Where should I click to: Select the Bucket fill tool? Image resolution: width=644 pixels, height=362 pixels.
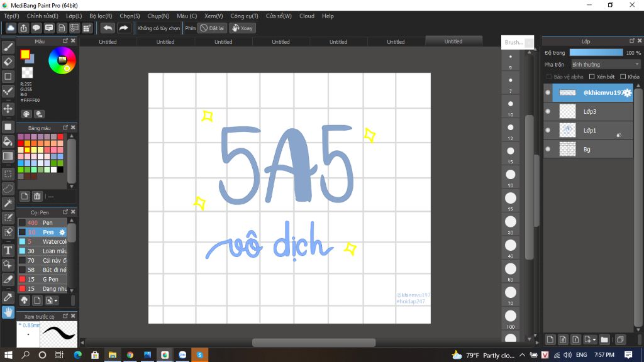click(8, 141)
